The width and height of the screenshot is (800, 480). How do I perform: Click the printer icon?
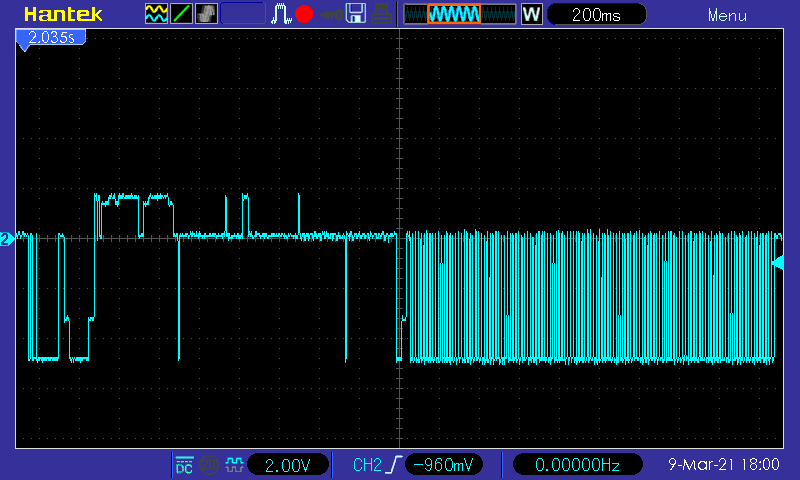pyautogui.click(x=381, y=14)
